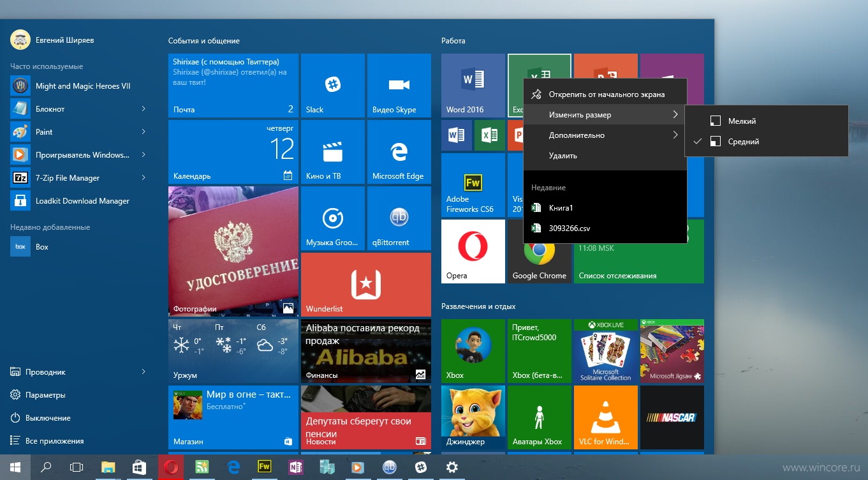Expand the Paint jump list arrow
868x480 pixels.
coord(143,132)
